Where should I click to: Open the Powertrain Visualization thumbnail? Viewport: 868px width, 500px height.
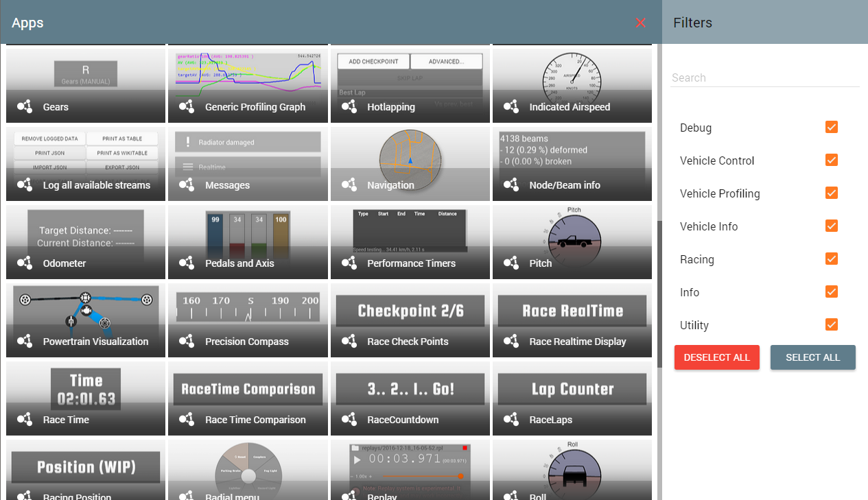pyautogui.click(x=86, y=320)
